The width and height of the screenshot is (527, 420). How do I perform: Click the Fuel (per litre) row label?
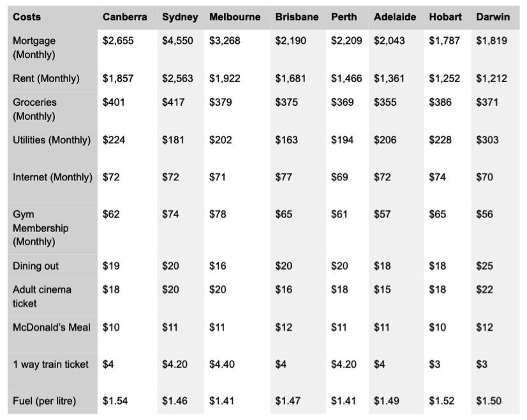(44, 401)
